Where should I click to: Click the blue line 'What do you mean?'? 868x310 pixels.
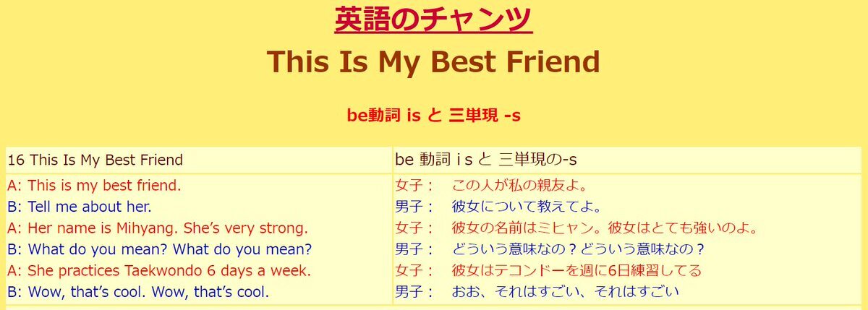160,250
